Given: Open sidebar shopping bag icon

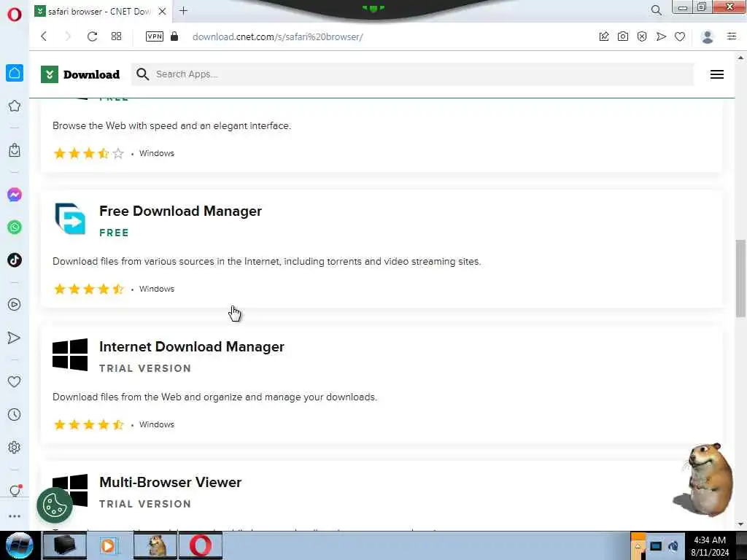Looking at the screenshot, I should pos(15,150).
